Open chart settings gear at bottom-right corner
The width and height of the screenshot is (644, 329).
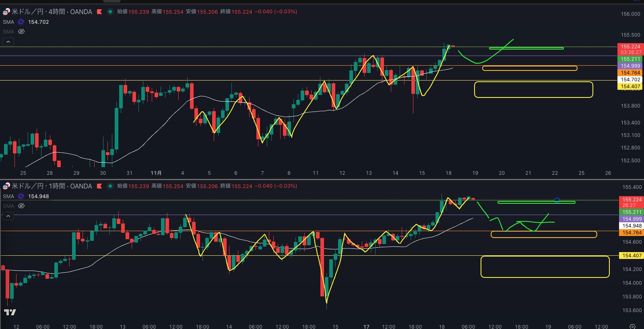(632, 326)
